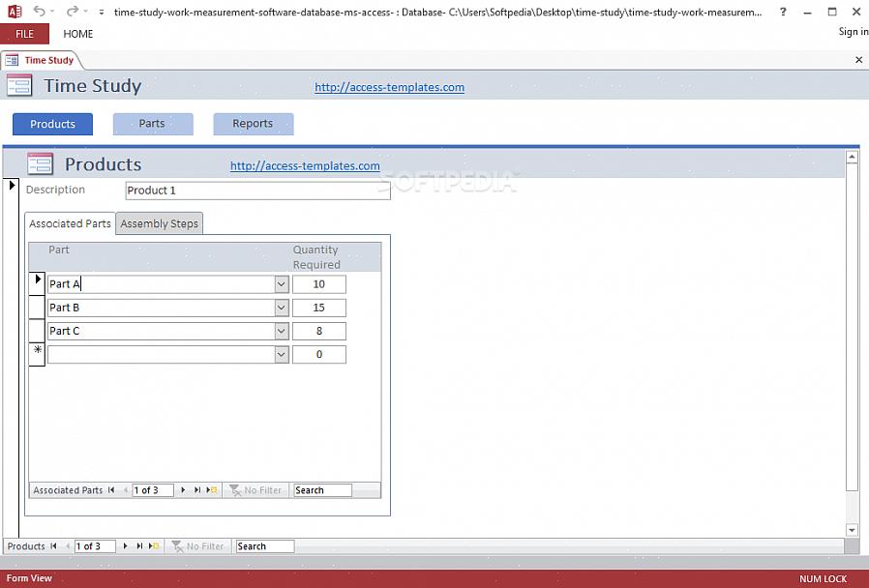
Task: Click the Products form header icon
Action: 40,163
